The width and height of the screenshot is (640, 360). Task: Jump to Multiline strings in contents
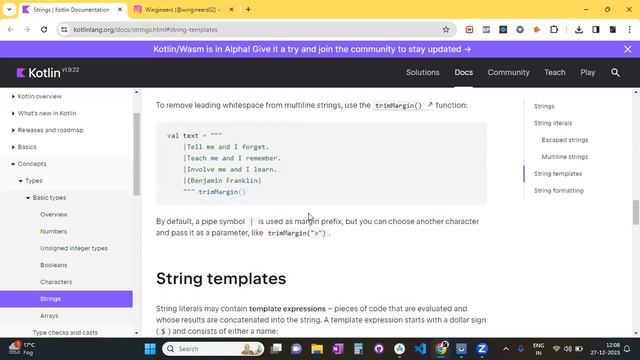pos(565,157)
